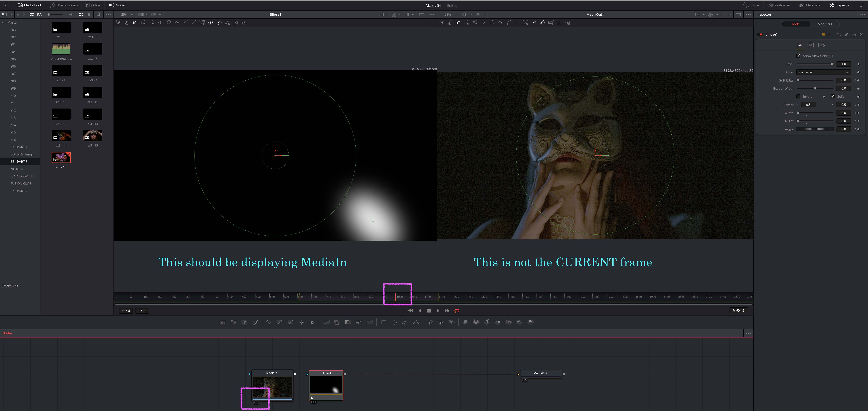
Task: Toggle loop playback button
Action: (x=457, y=311)
